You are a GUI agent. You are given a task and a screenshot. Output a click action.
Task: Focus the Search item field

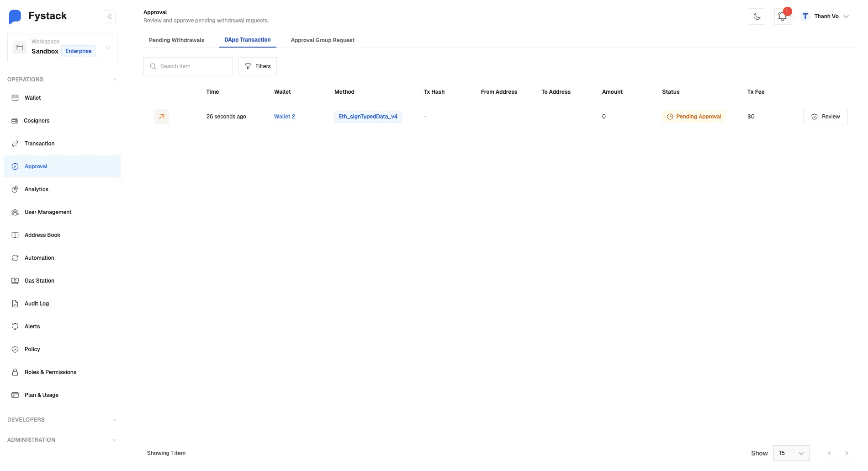point(188,66)
